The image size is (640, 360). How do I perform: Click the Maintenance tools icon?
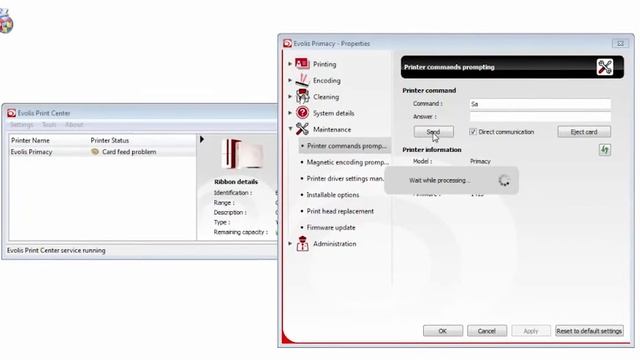point(302,129)
